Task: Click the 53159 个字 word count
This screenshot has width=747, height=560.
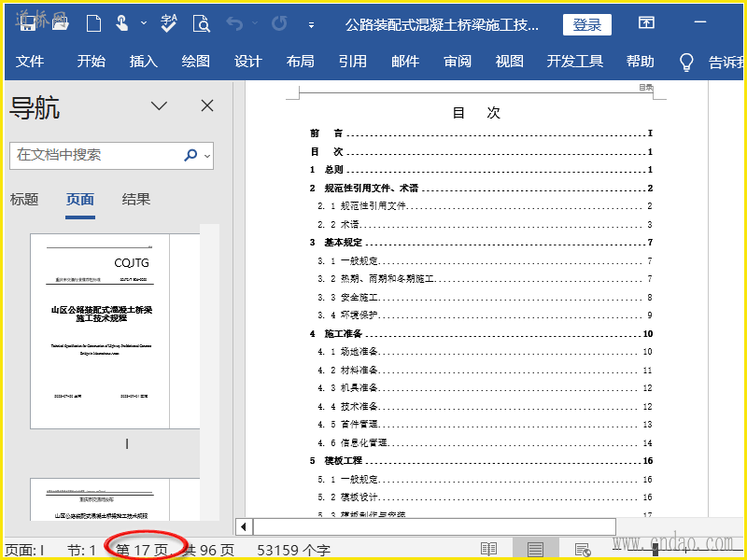Action: [x=293, y=551]
